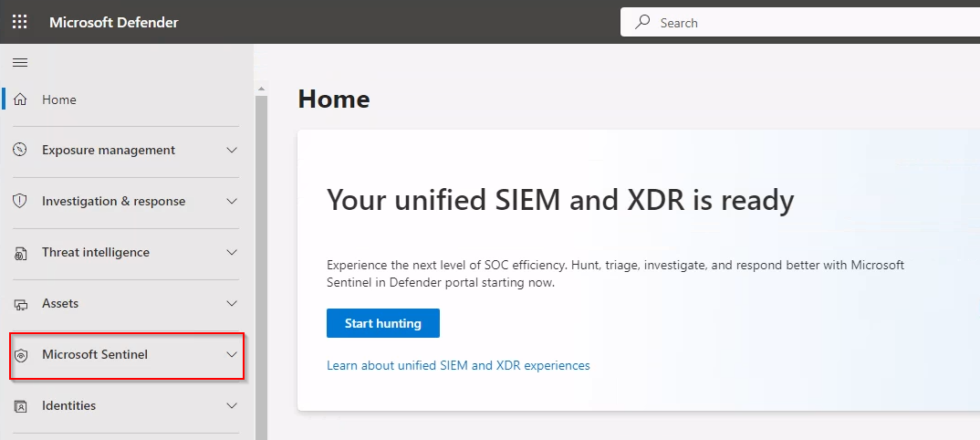Expand Exposure management chevron

(232, 150)
